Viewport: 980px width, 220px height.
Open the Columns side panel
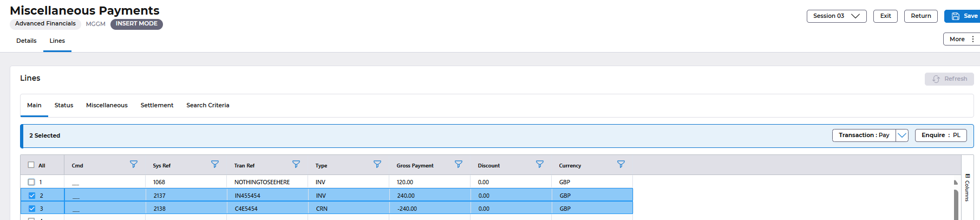(967, 187)
